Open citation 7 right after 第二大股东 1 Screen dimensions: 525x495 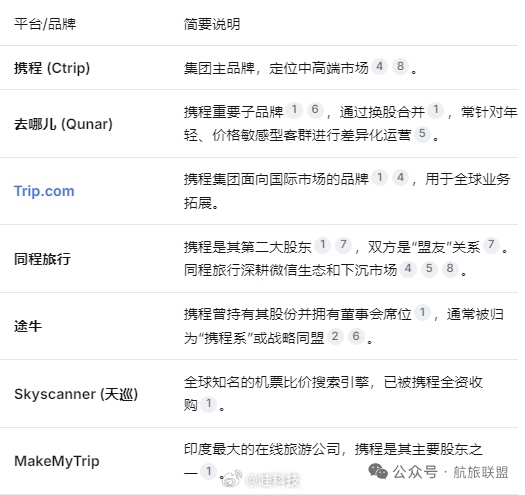tap(344, 245)
